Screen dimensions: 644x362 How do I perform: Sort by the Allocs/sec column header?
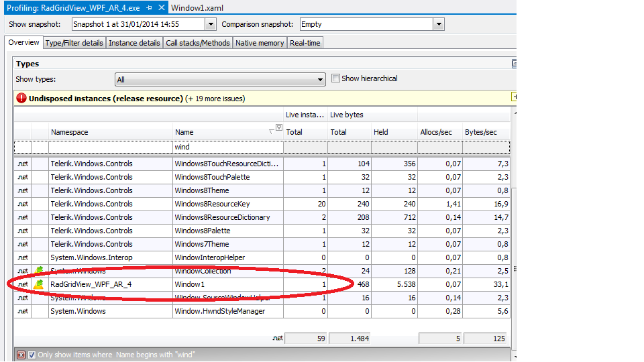[437, 132]
